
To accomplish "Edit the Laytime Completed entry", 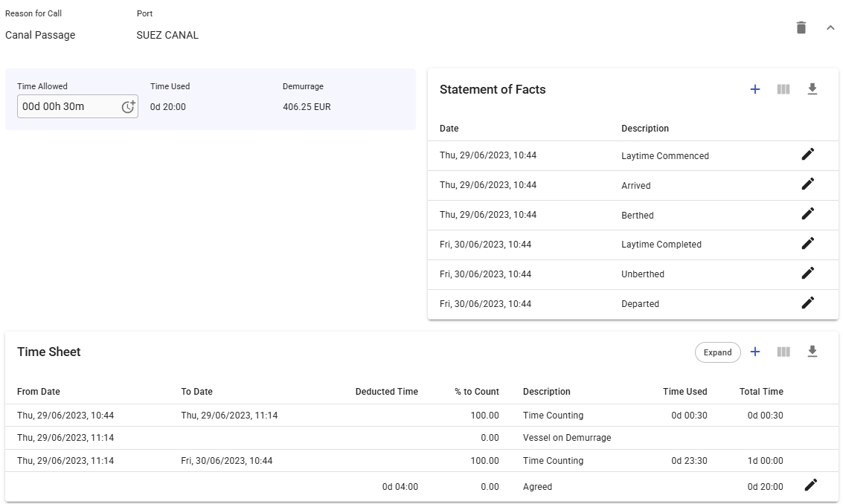I will (808, 243).
